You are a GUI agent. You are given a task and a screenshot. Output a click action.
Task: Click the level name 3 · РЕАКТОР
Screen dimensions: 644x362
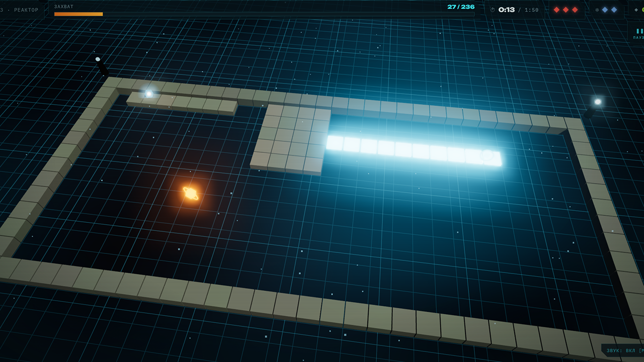[19, 10]
